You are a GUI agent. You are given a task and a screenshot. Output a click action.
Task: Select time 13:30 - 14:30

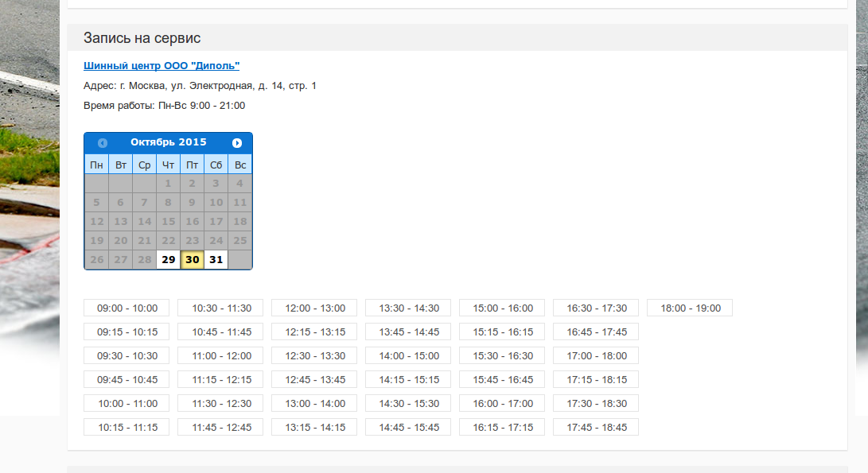[x=408, y=308]
